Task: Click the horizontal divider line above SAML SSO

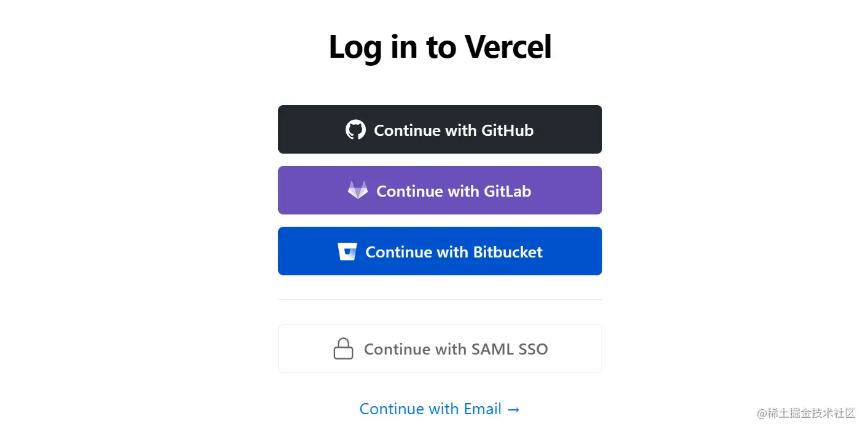Action: coord(440,300)
